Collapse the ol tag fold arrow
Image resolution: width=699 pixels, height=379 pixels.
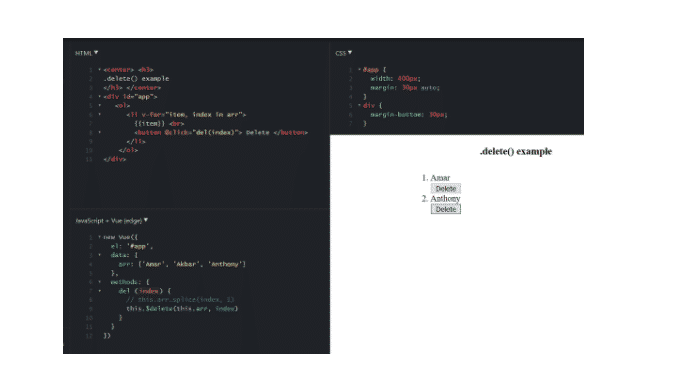click(99, 106)
